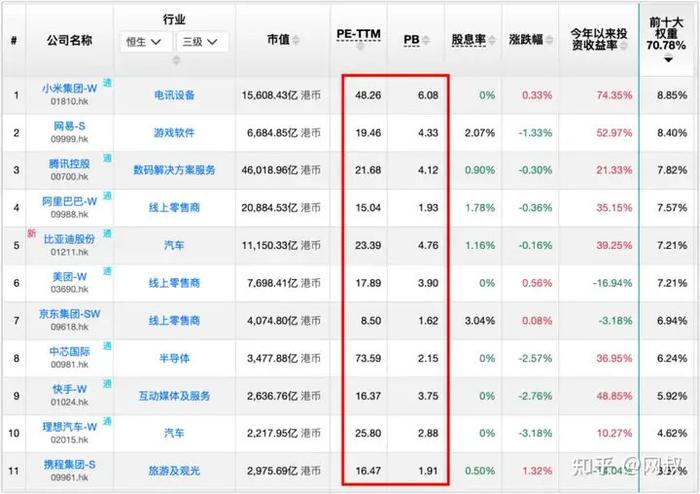Click 通 badge next to 阿里巴巴-W
700x494 pixels.
(107, 195)
